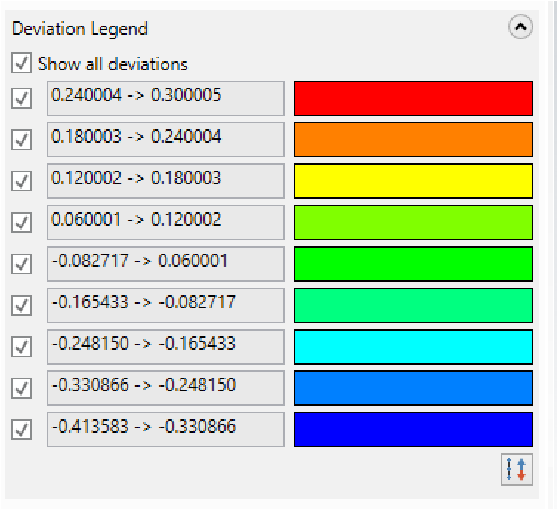Screen dimensions: 557x510
Task: Toggle checkbox for -0.248150 -> -0.165433 range
Action: tap(21, 347)
